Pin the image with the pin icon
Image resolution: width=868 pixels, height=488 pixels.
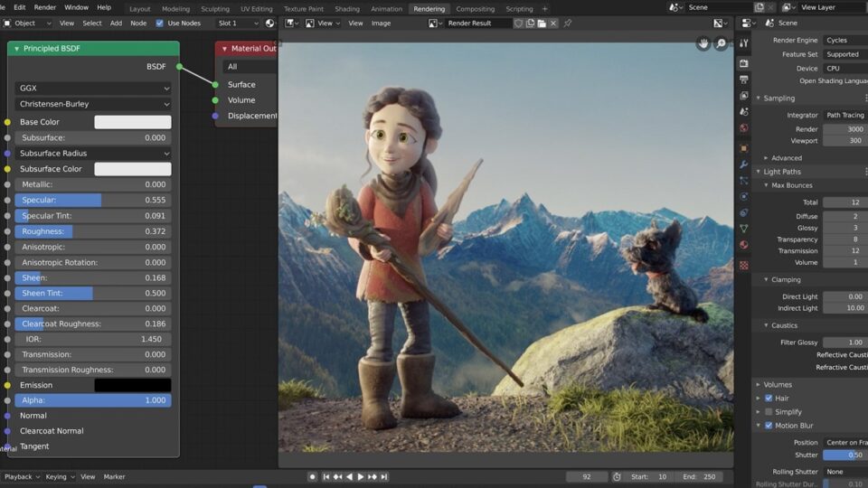[x=568, y=23]
